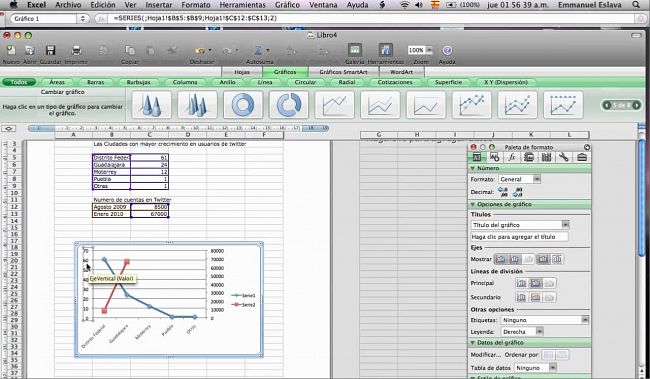
Task: Open the Herramientas menu in menu bar
Action: (x=242, y=5)
